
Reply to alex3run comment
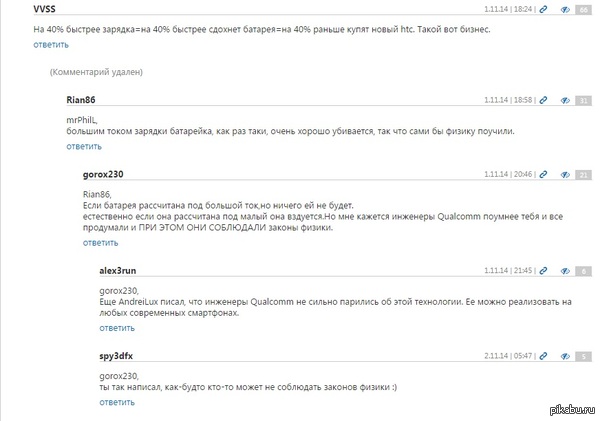(117, 327)
